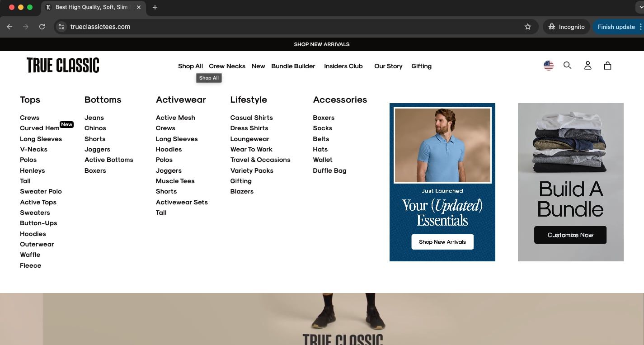Select Insiders Club nav item

tap(343, 66)
